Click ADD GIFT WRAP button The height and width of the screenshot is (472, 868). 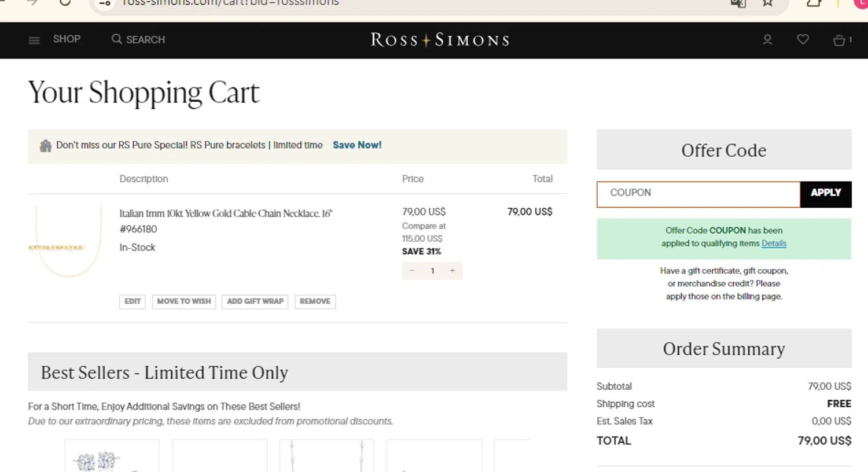(255, 301)
